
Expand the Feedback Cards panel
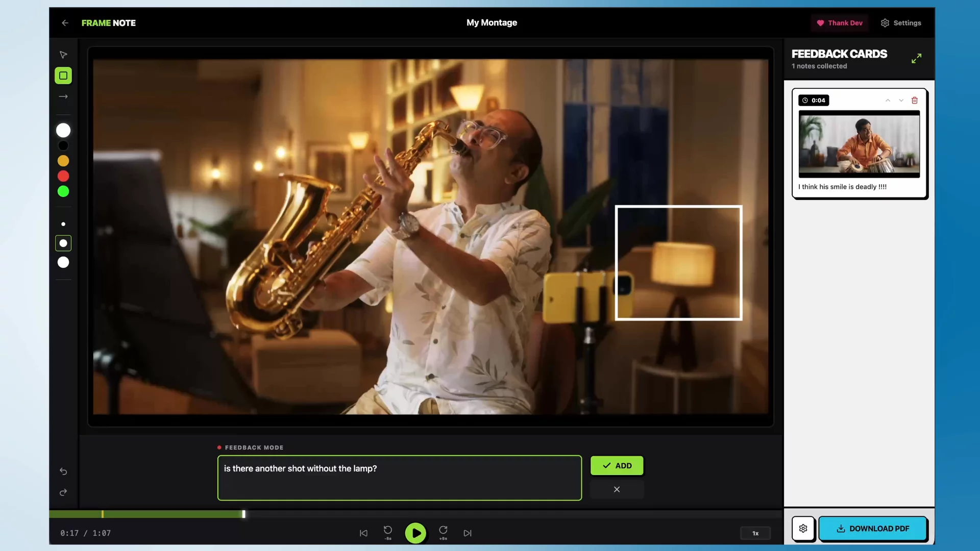917,59
